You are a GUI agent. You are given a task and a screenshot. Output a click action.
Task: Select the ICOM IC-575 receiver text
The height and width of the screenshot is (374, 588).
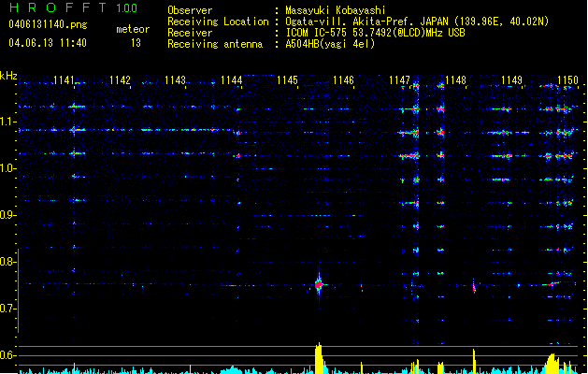click(375, 33)
